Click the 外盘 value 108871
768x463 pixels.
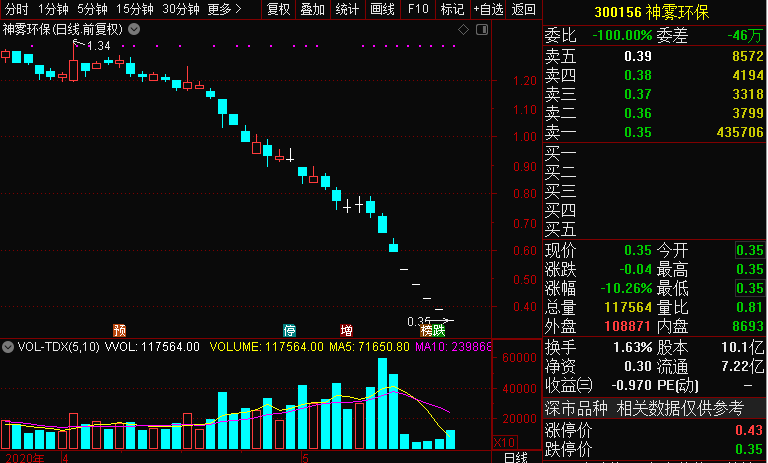[x=628, y=326]
